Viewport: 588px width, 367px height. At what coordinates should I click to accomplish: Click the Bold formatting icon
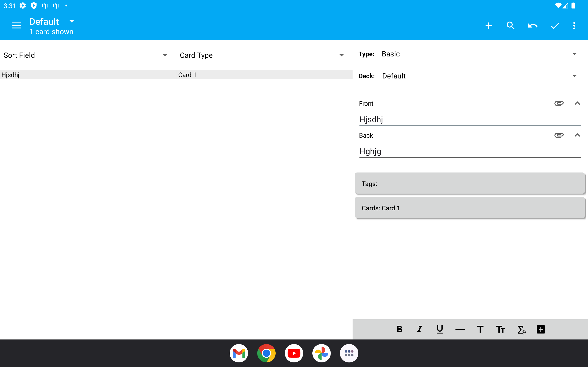(400, 329)
